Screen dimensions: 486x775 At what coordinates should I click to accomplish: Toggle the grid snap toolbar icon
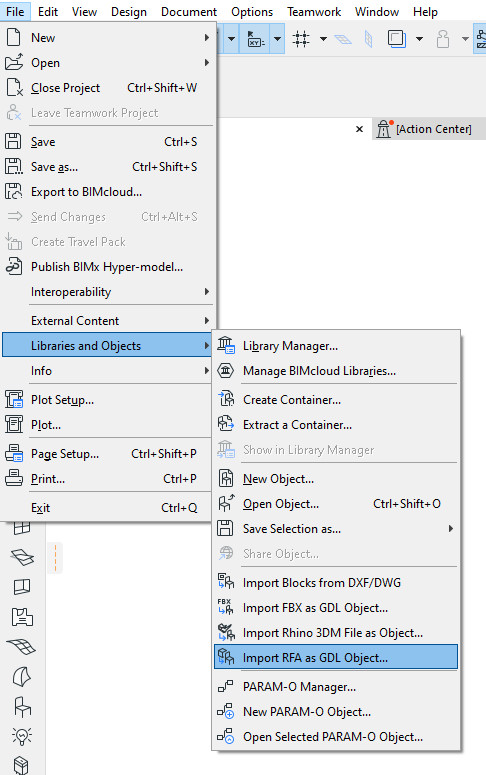(x=301, y=38)
